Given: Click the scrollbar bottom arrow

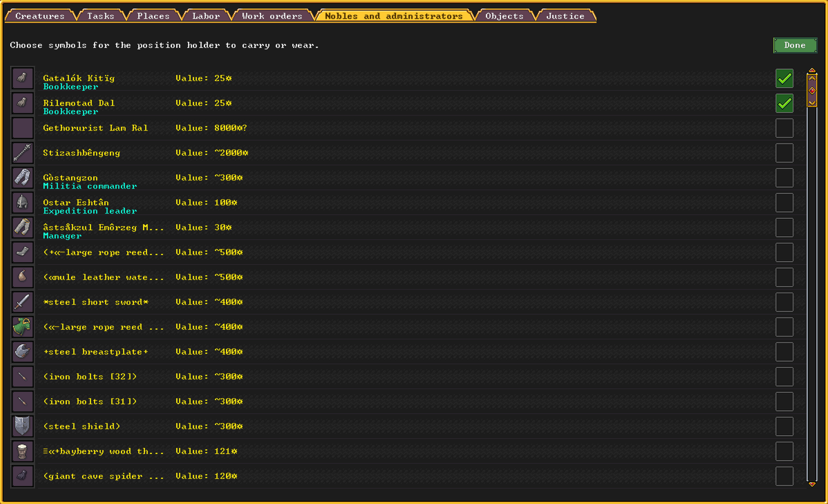Looking at the screenshot, I should pyautogui.click(x=812, y=484).
